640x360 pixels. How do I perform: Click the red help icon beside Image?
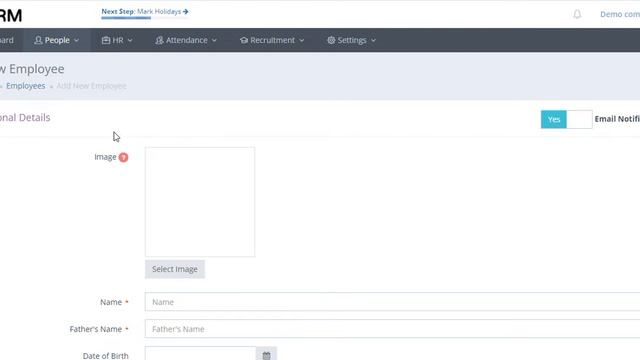(123, 157)
